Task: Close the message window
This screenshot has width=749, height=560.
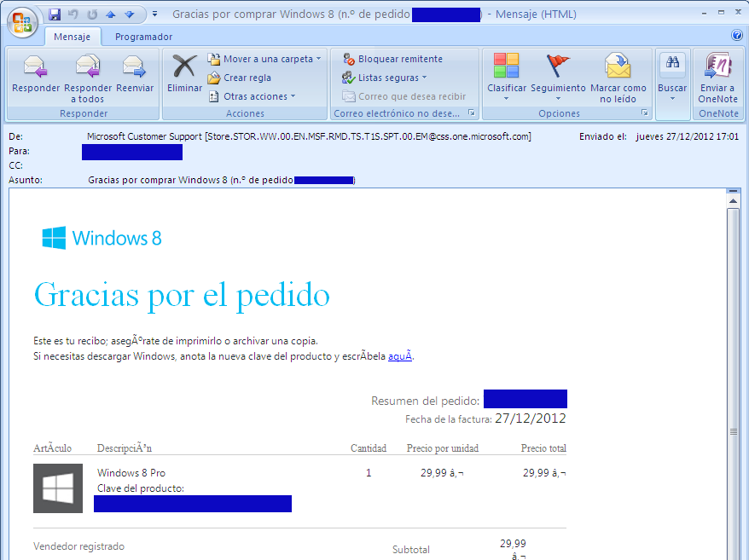Action: [x=738, y=14]
